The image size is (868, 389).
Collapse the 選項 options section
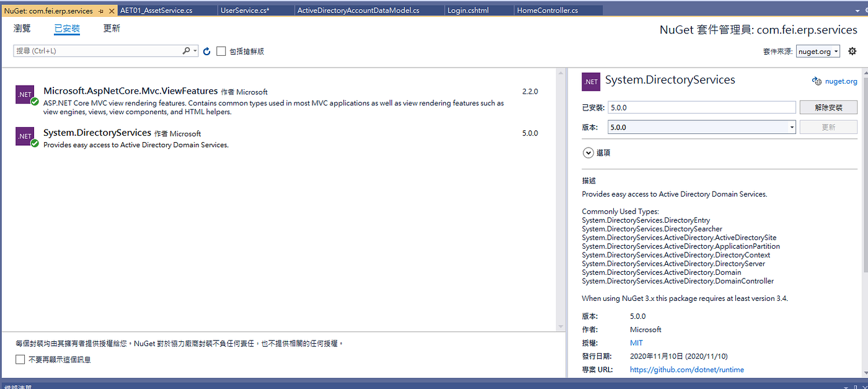588,153
